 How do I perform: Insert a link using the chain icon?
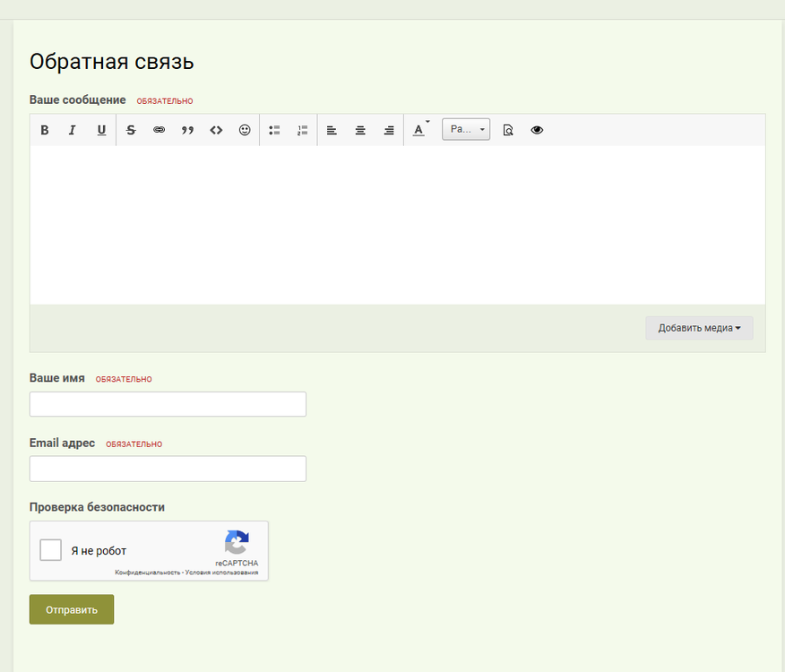tap(159, 130)
